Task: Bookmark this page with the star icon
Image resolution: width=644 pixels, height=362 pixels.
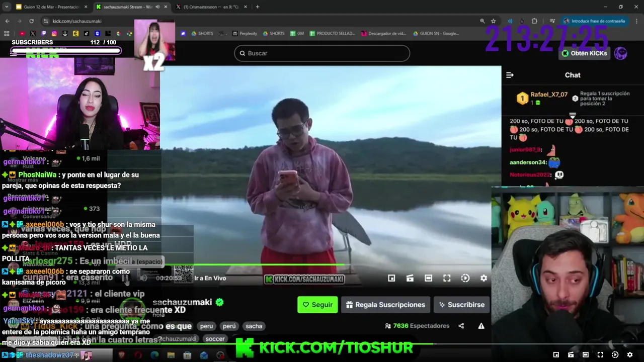Action: coord(493,21)
